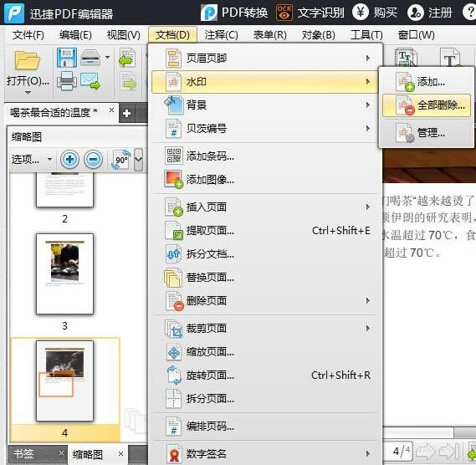Select 添加条码... with QR icon
This screenshot has height=465, width=476.
pos(265,156)
